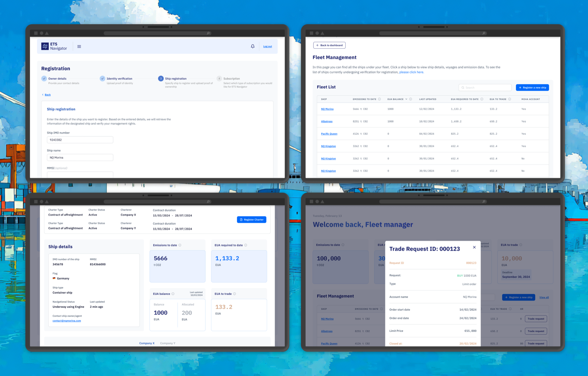588x376 pixels.
Task: Click contact@nqmorina.com email link
Action: click(x=67, y=321)
